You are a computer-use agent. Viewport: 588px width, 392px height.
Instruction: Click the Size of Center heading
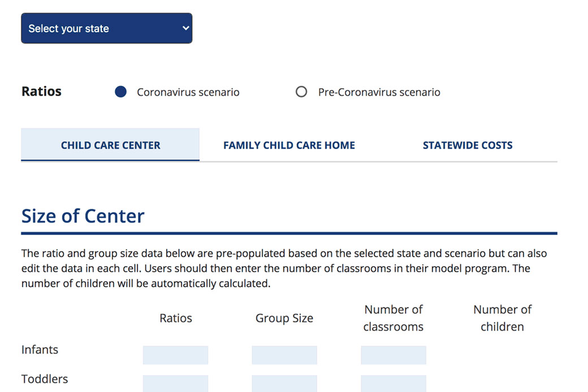(x=83, y=216)
